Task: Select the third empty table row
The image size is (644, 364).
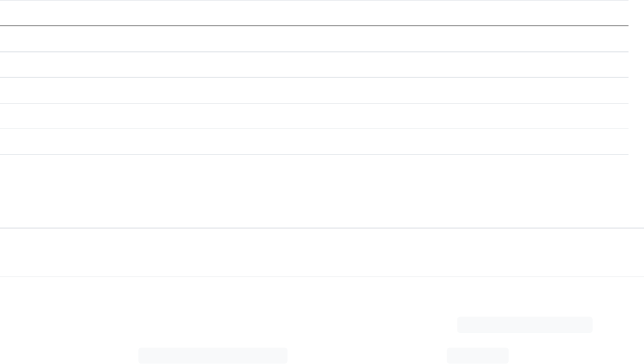Action: coord(314,90)
